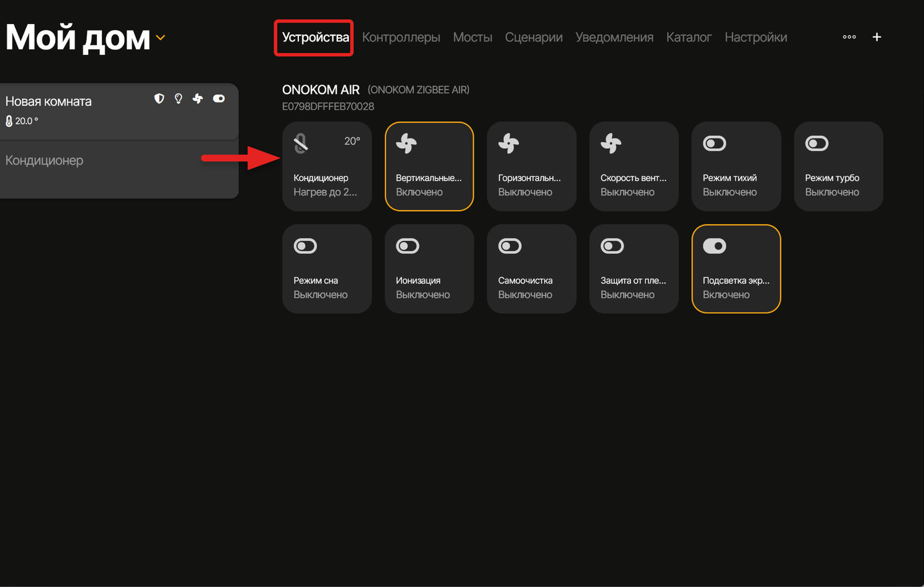
Task: Turn on Режим турбо switch
Action: click(x=817, y=143)
